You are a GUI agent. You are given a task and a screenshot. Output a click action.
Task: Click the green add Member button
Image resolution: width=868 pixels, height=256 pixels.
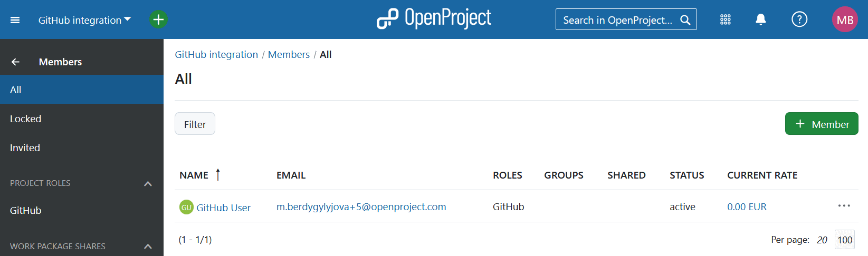[x=821, y=124]
